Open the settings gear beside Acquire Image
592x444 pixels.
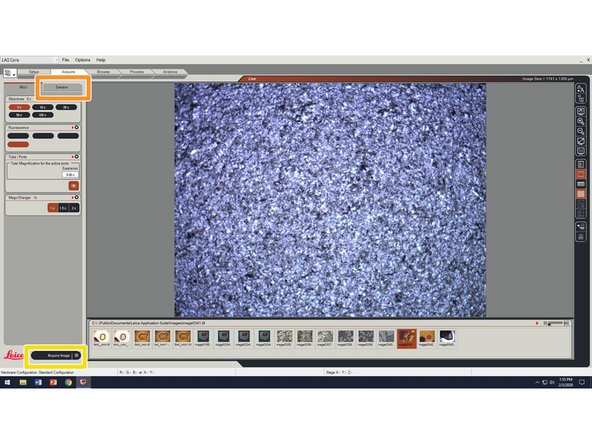pyautogui.click(x=77, y=356)
